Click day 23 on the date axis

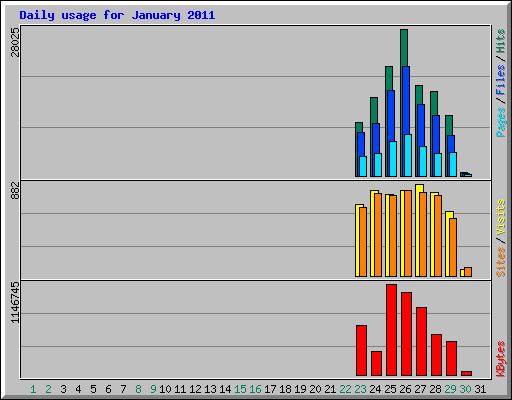(360, 389)
